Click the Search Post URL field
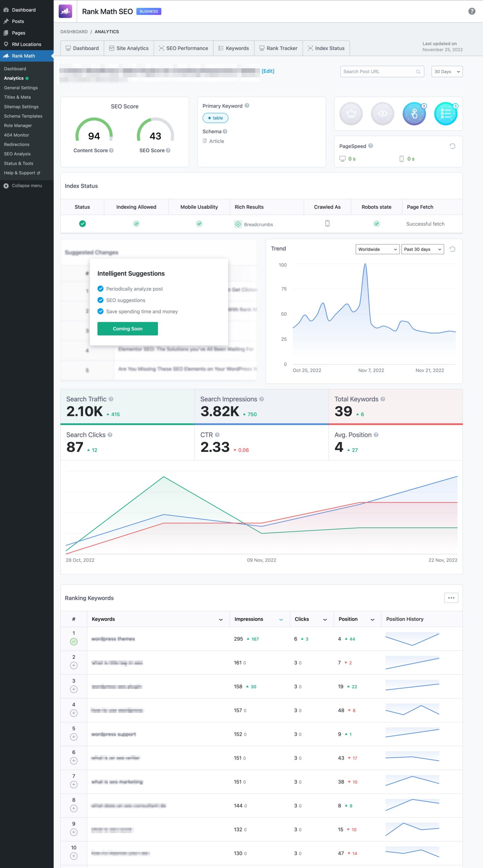 (x=382, y=72)
